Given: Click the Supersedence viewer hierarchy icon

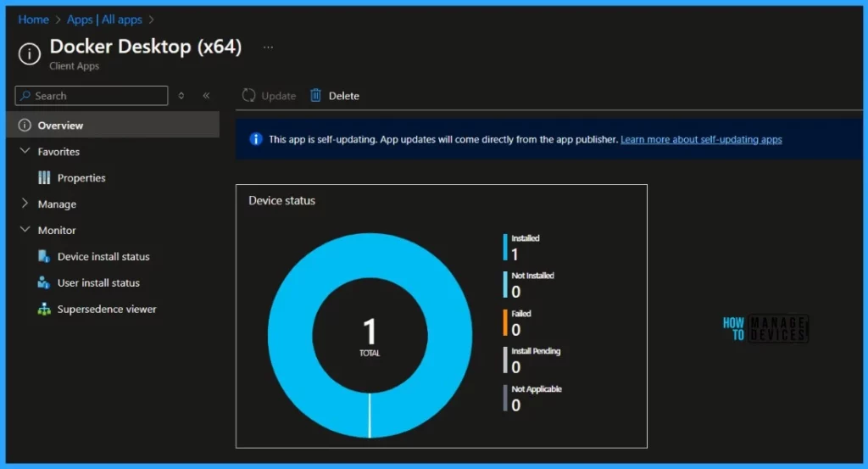Looking at the screenshot, I should (x=44, y=309).
